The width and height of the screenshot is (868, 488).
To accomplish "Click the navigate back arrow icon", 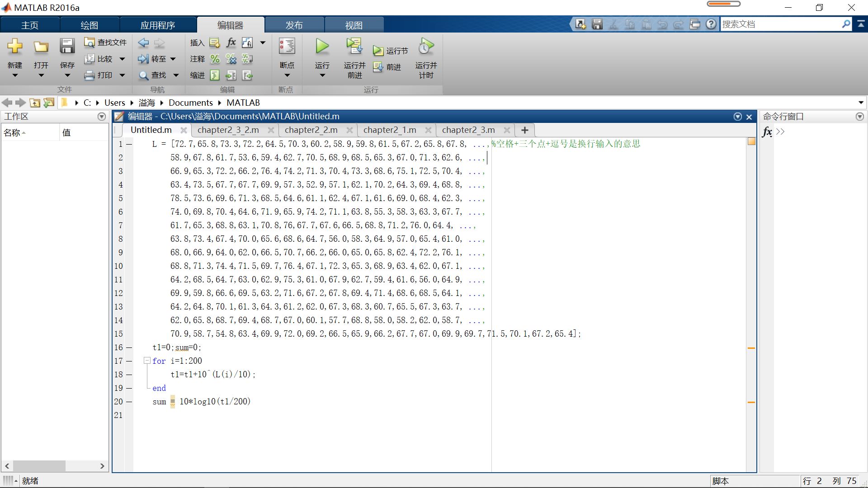I will point(144,43).
